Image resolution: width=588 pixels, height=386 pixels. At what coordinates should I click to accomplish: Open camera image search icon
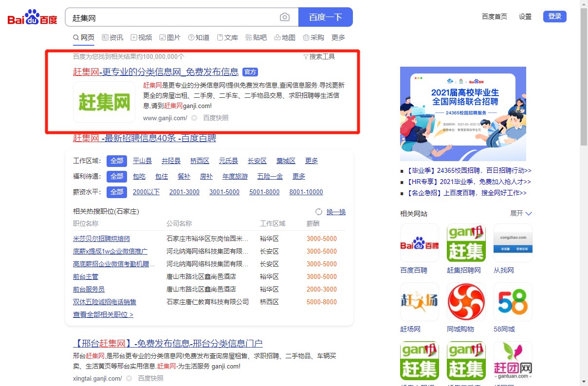coord(285,17)
